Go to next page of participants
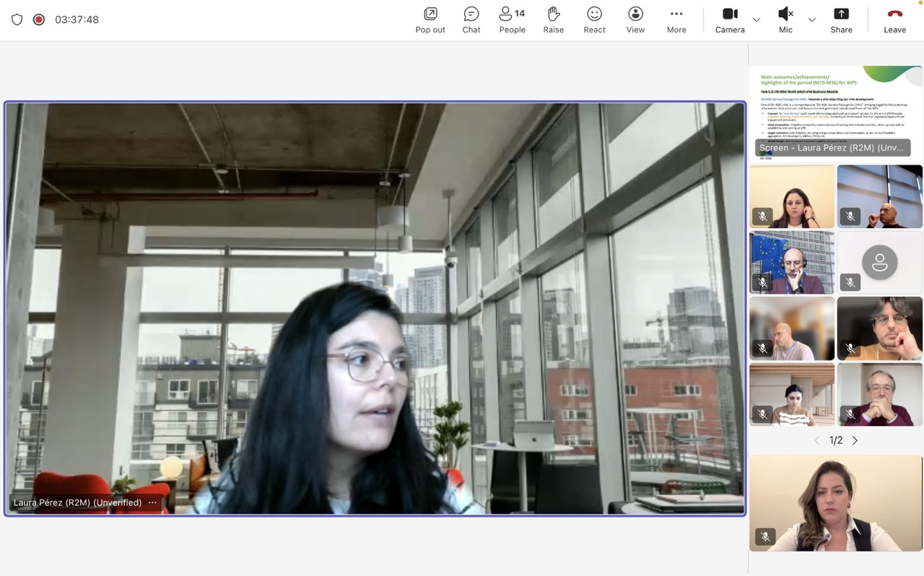Screen dimensions: 924x576 pyautogui.click(x=855, y=440)
